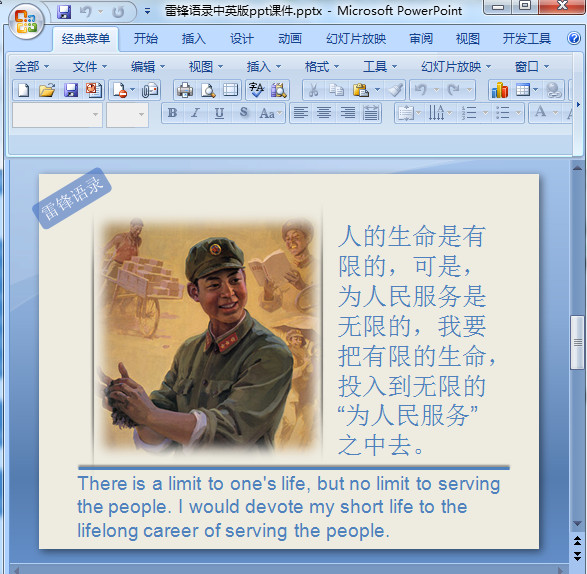Expand the font size combo box
The height and width of the screenshot is (574, 587).
(x=127, y=115)
